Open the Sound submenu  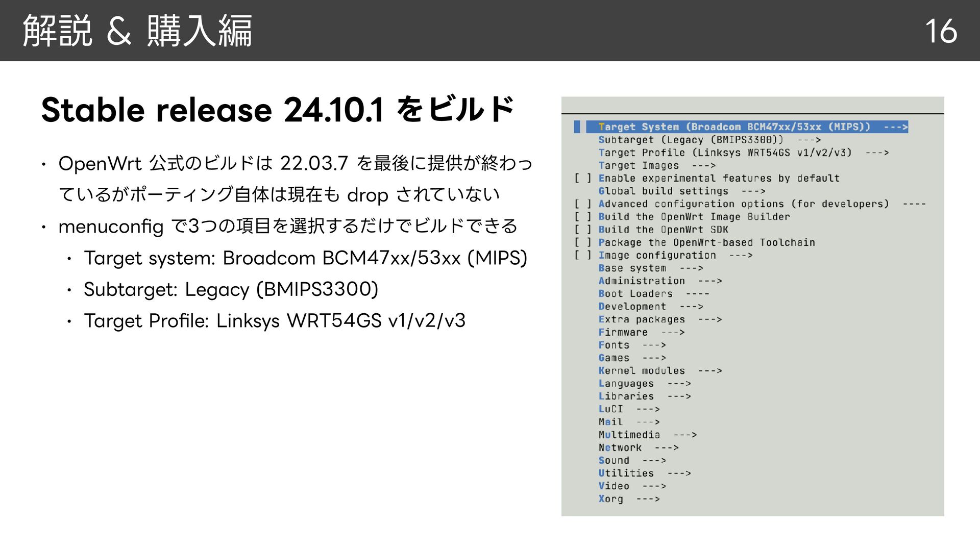pos(632,460)
